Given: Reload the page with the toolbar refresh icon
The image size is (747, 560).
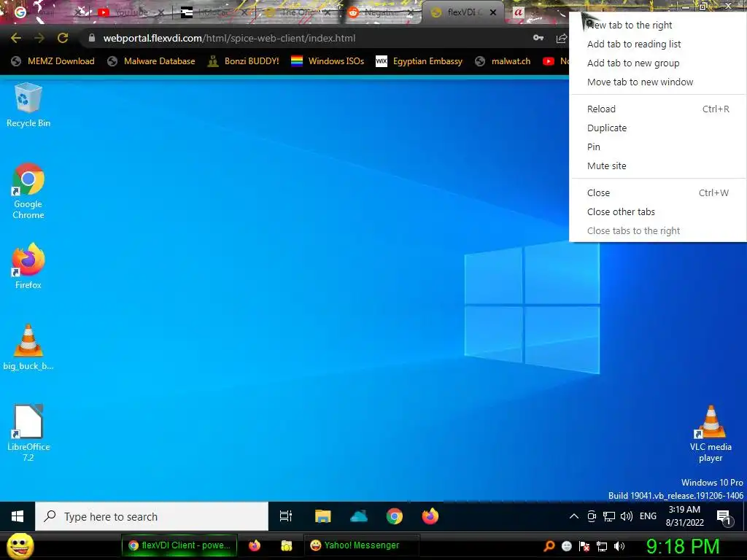Looking at the screenshot, I should (x=63, y=38).
